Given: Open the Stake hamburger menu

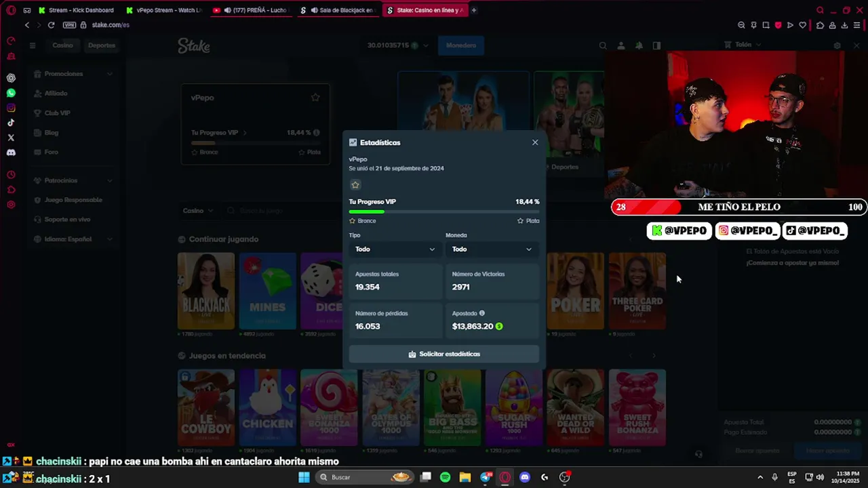Looking at the screenshot, I should (32, 45).
